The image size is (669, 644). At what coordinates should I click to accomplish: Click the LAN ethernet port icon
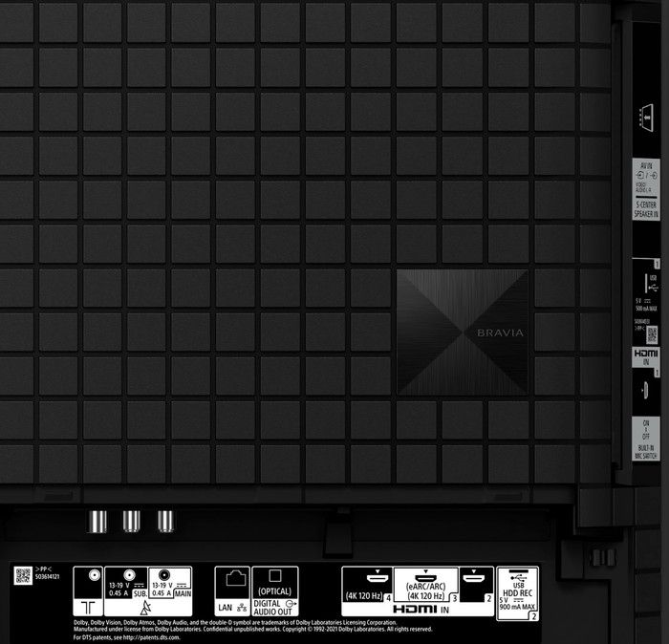click(x=231, y=578)
